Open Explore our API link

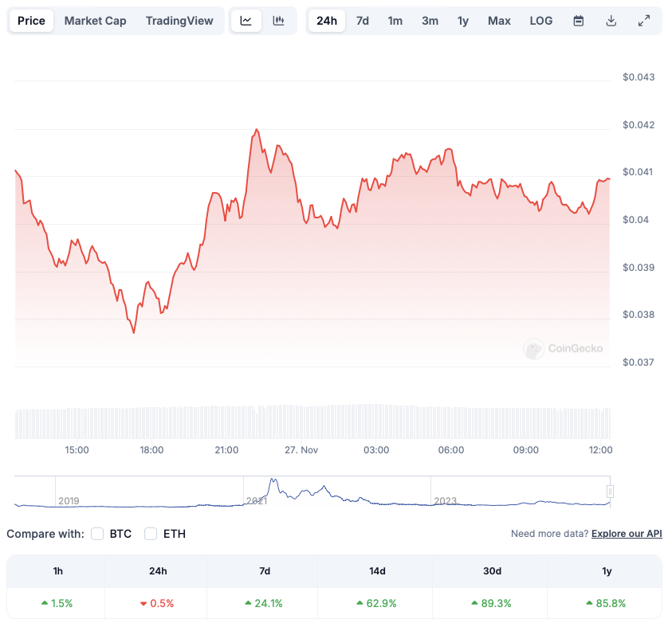pyautogui.click(x=627, y=534)
